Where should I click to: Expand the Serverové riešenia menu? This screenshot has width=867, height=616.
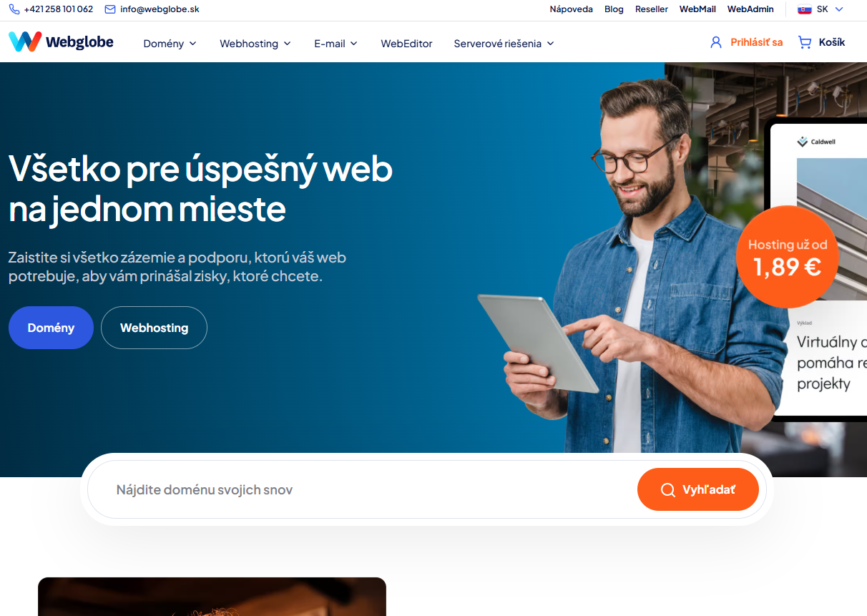[504, 44]
